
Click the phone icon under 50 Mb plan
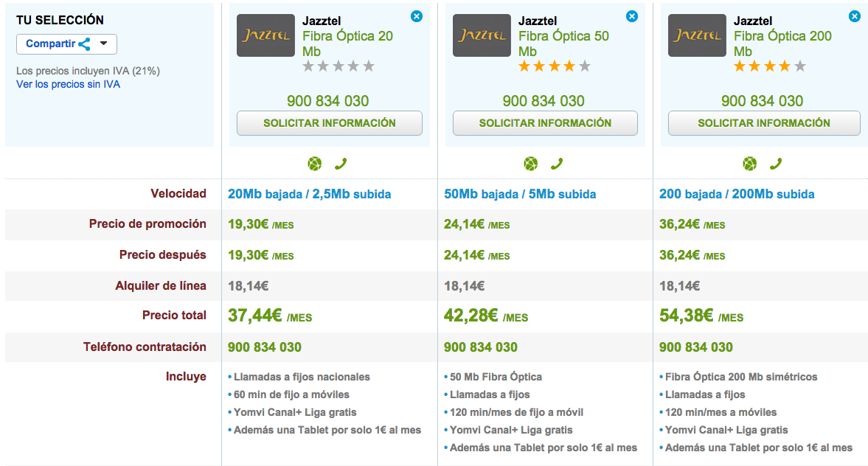(x=557, y=164)
